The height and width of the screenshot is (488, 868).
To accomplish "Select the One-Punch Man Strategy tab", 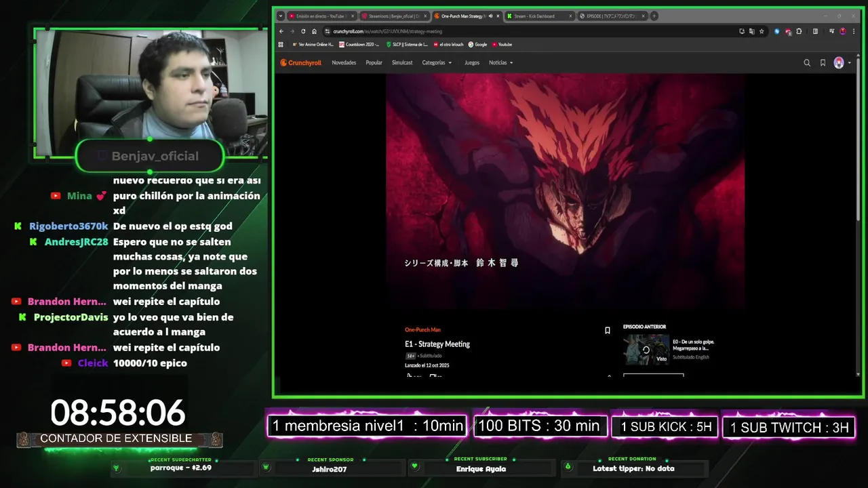I will [x=467, y=16].
